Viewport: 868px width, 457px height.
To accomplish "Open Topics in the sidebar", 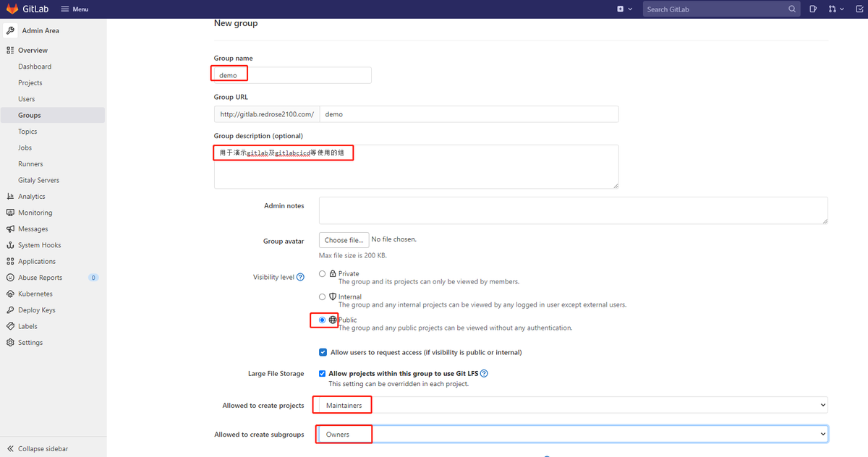I will (x=27, y=132).
